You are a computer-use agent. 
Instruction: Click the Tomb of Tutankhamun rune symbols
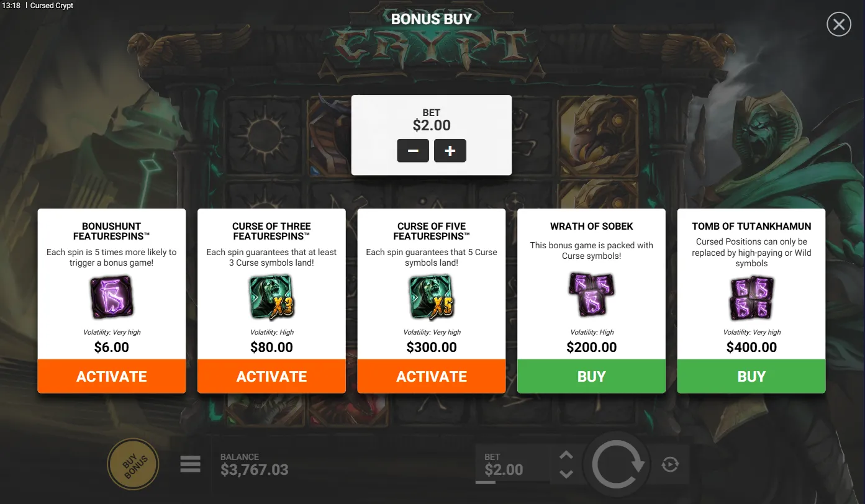(x=751, y=298)
